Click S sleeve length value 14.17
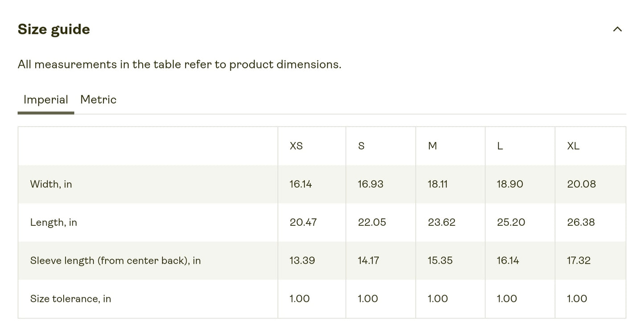The width and height of the screenshot is (644, 330). pos(368,261)
